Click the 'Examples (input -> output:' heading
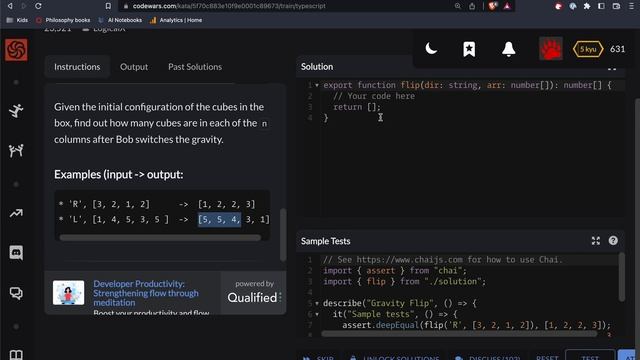The height and width of the screenshot is (360, 640). click(119, 175)
